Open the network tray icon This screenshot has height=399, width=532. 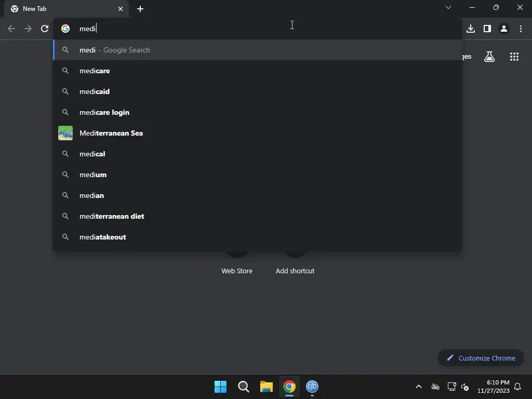pos(451,387)
